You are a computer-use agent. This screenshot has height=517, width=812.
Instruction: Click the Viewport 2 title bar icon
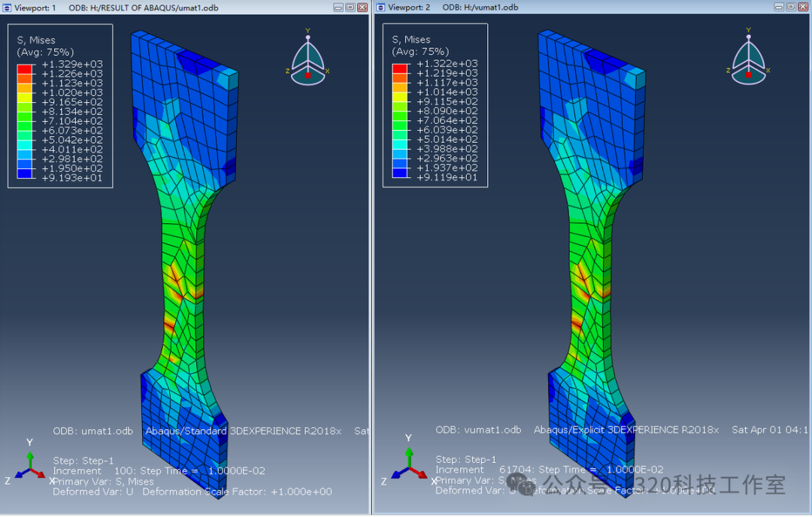(380, 7)
